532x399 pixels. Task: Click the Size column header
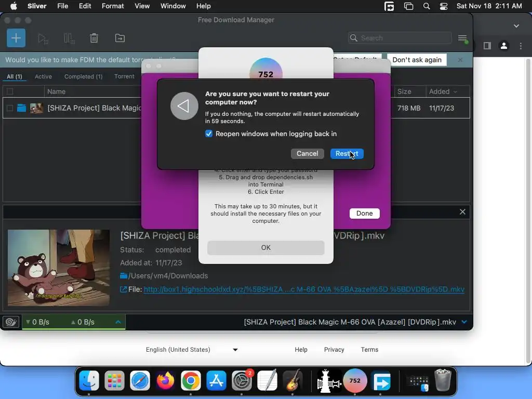(404, 91)
